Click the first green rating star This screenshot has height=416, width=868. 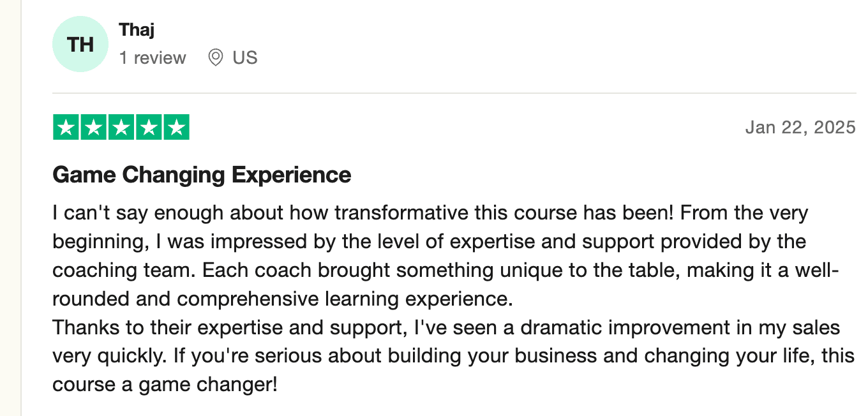(x=66, y=128)
